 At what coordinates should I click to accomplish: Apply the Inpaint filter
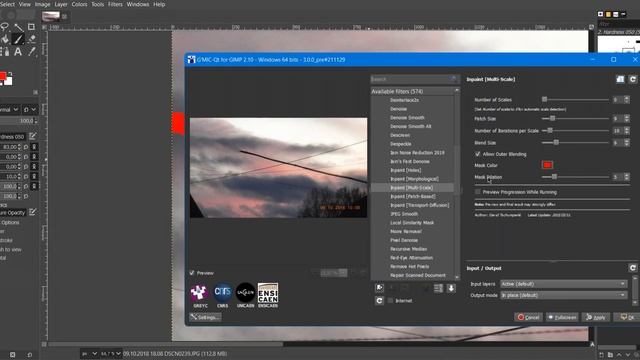tap(596, 317)
